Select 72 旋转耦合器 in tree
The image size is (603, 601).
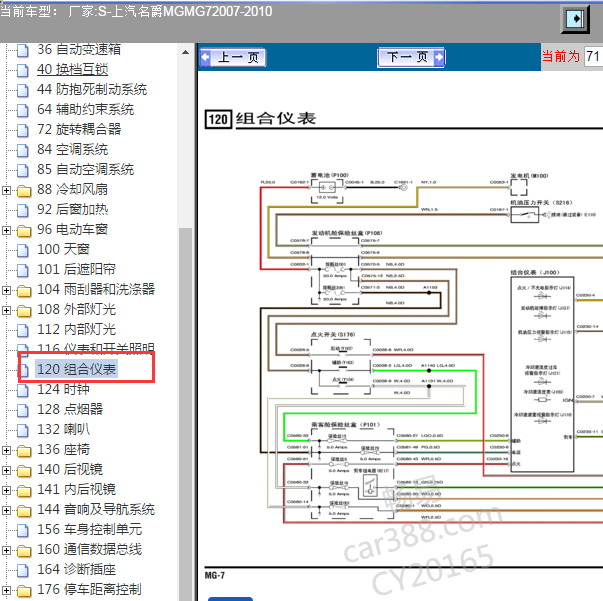coord(79,129)
